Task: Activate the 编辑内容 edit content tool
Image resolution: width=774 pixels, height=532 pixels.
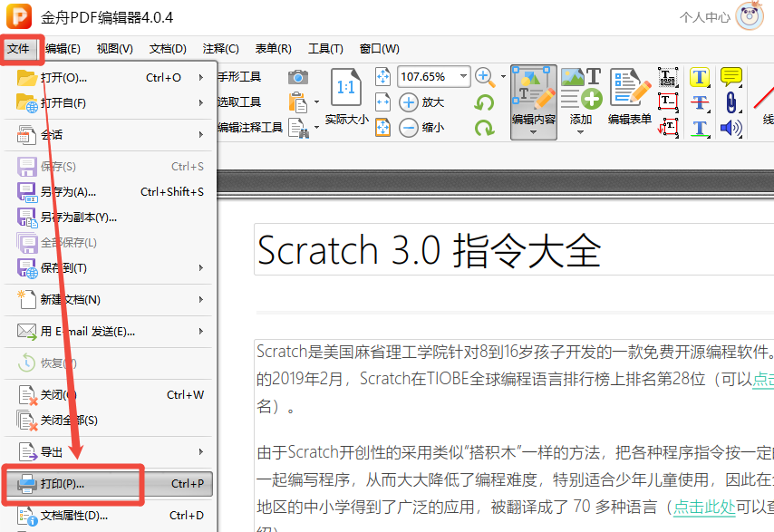Action: coord(533,102)
